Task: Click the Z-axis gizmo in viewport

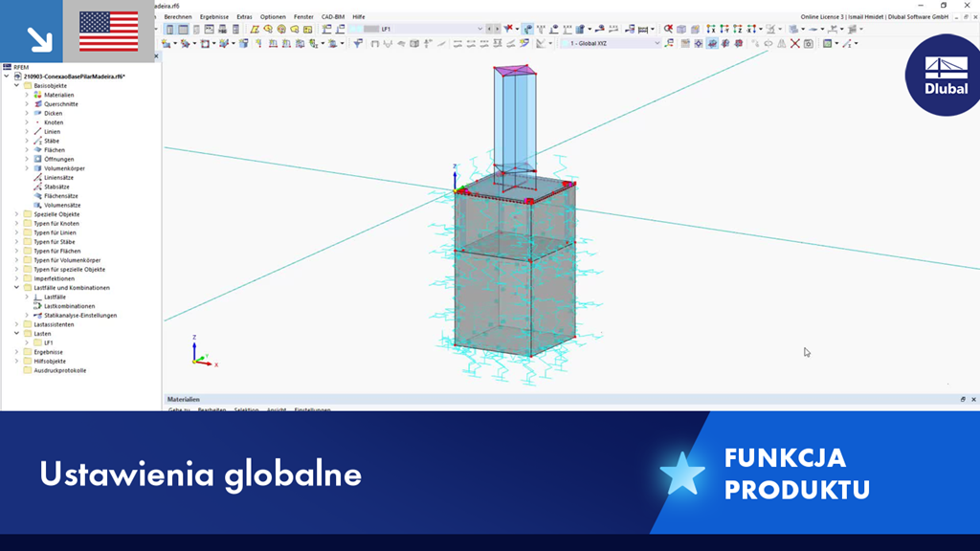Action: point(194,346)
